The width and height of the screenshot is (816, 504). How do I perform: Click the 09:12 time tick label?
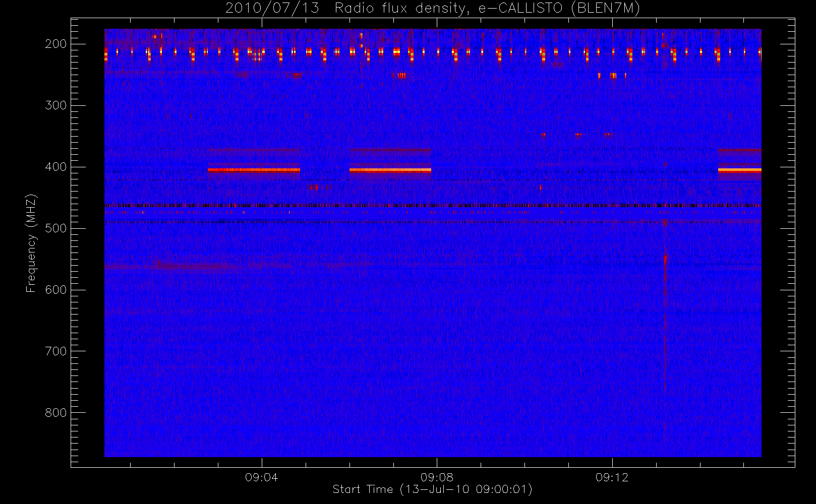[x=612, y=477]
